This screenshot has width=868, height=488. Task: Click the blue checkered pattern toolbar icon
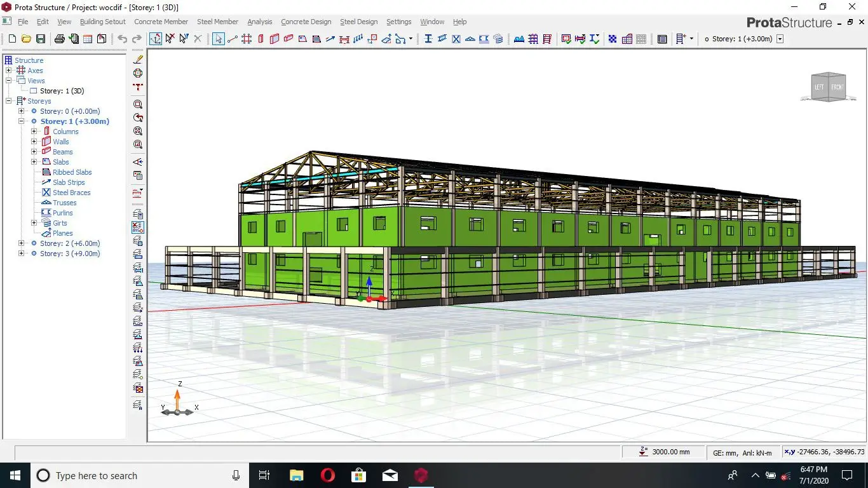(x=613, y=39)
